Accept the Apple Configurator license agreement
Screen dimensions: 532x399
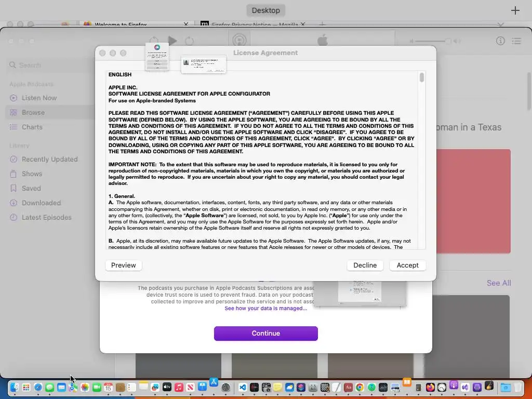pos(407,265)
